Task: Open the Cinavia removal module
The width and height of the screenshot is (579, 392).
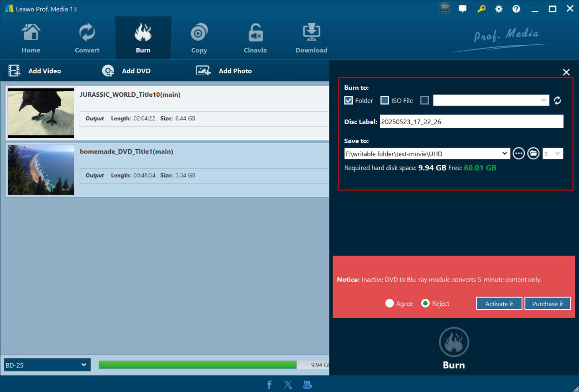Action: tap(255, 38)
